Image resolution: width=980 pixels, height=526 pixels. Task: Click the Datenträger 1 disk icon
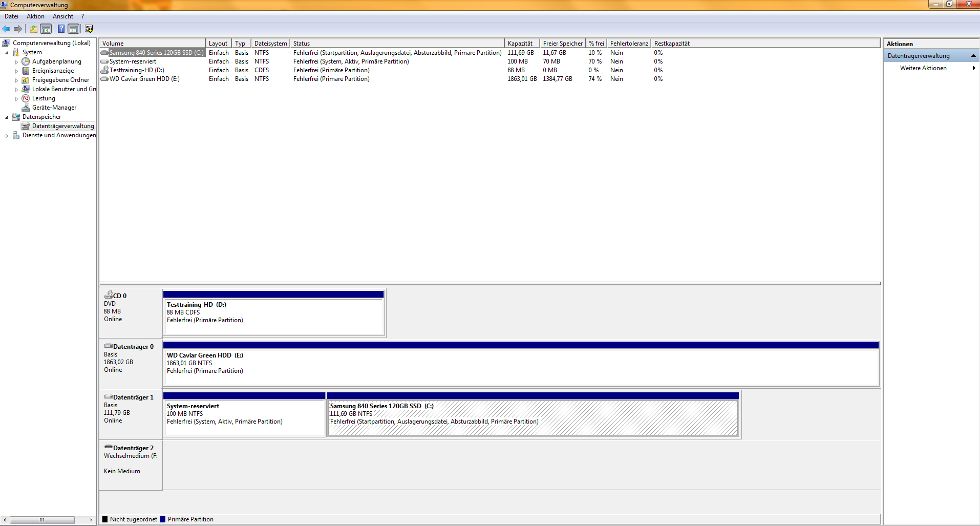(x=109, y=397)
